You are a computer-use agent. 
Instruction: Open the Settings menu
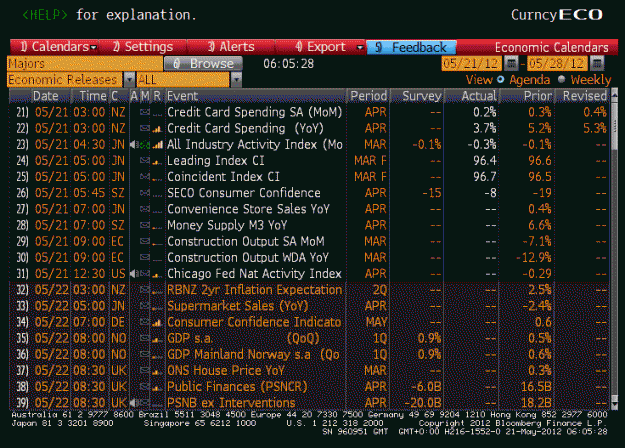click(143, 47)
